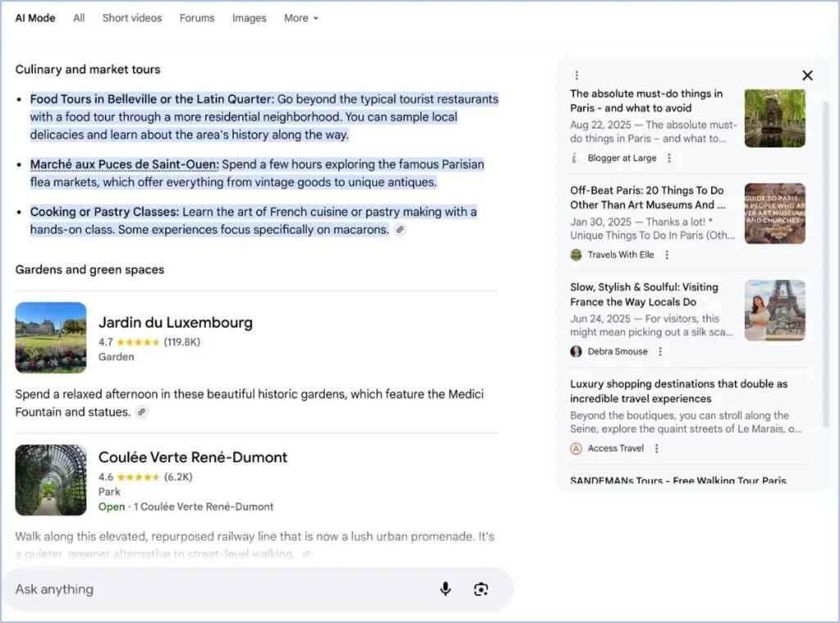This screenshot has width=840, height=623.
Task: Click the green 'Open' status text
Action: pyautogui.click(x=112, y=507)
